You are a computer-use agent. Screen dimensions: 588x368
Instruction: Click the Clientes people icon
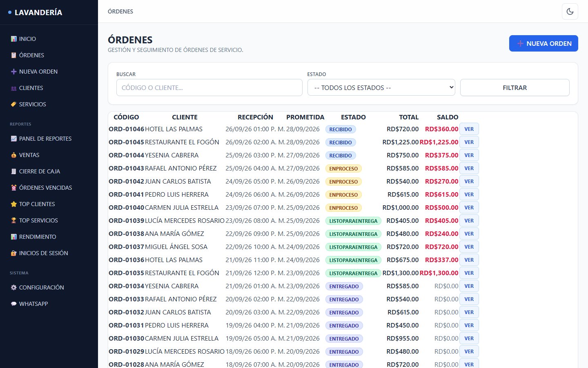[14, 88]
